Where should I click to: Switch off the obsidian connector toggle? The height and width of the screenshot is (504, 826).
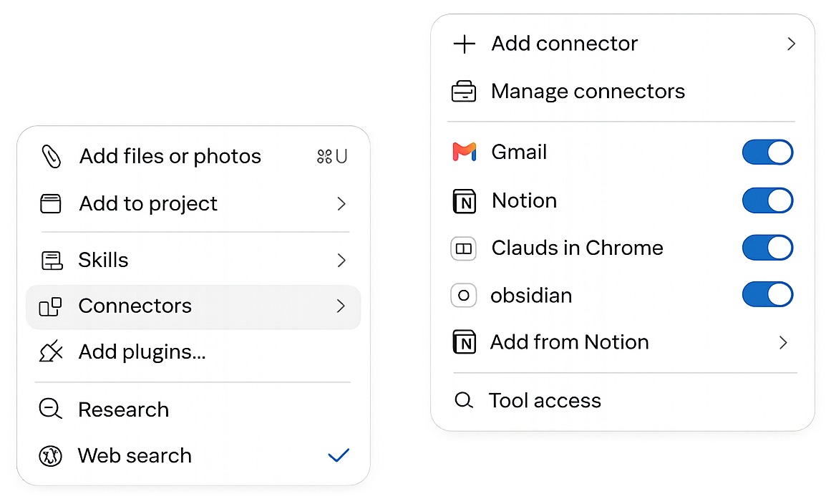click(767, 294)
